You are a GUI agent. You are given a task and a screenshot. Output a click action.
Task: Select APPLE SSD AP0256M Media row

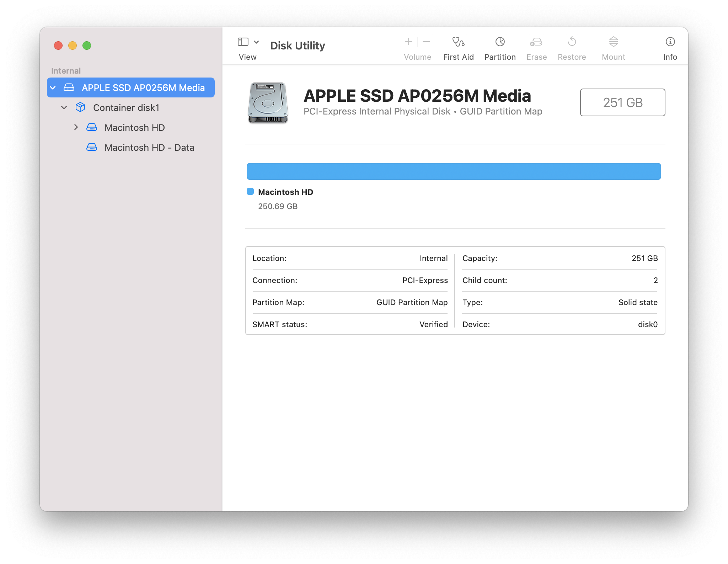[131, 87]
